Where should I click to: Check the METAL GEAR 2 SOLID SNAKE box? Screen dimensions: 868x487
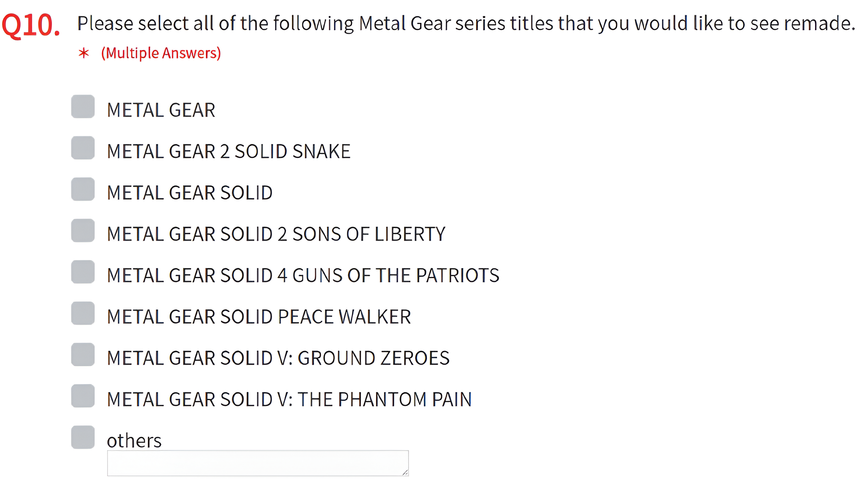click(x=83, y=148)
